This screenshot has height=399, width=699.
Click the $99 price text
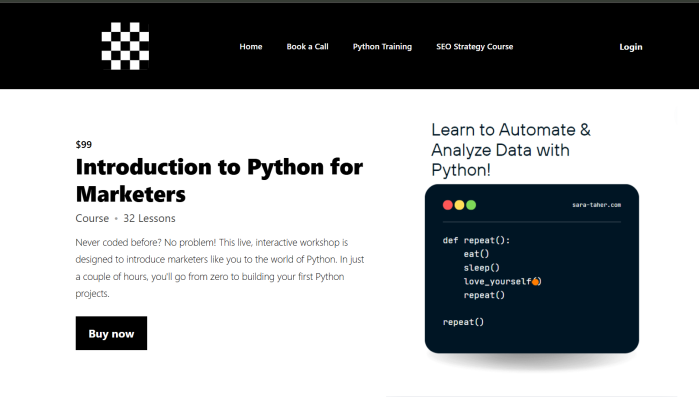pyautogui.click(x=84, y=144)
